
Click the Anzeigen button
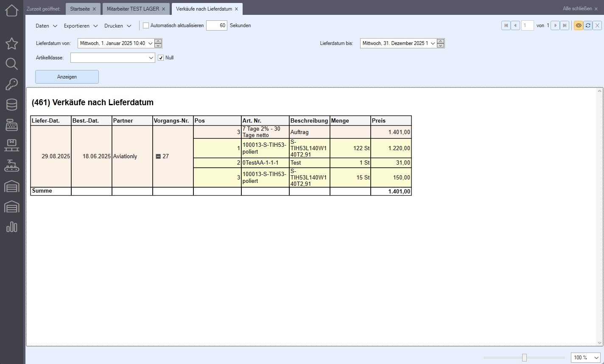(x=67, y=77)
